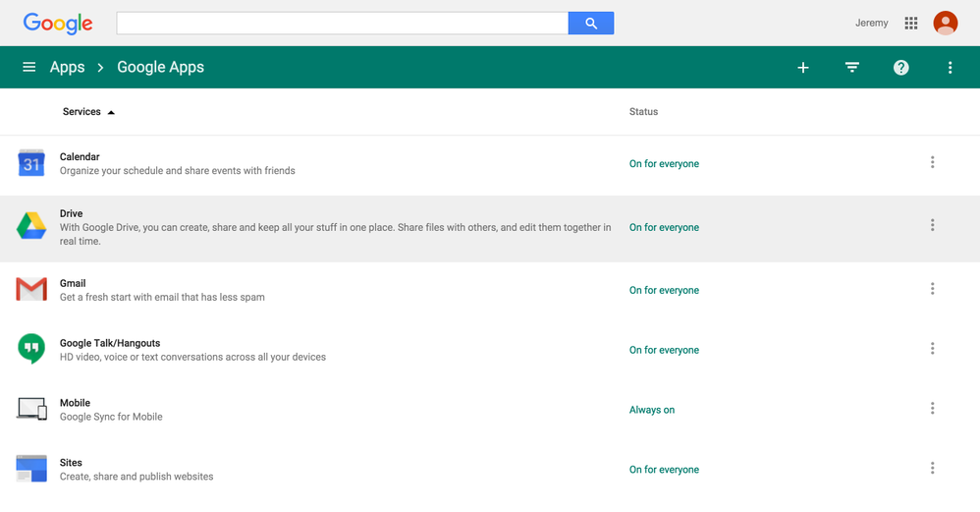This screenshot has width=980, height=512.
Task: Click the Jeremy username text
Action: [871, 24]
